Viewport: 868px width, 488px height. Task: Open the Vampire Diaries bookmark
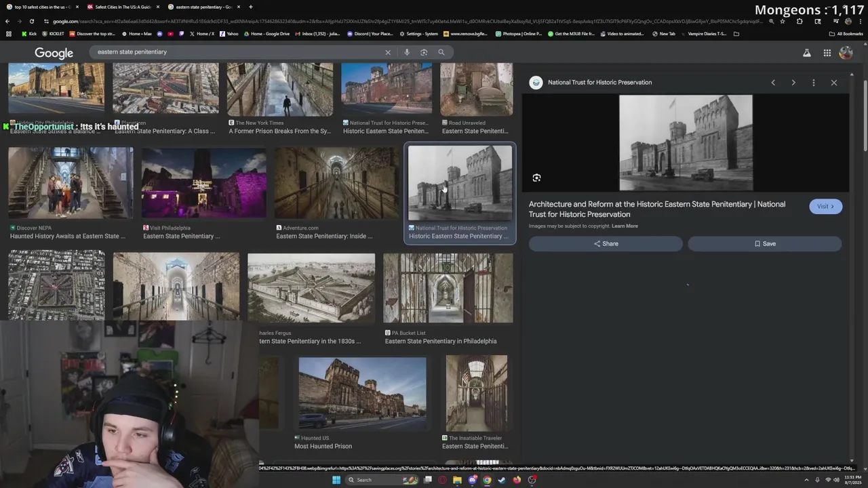(703, 34)
